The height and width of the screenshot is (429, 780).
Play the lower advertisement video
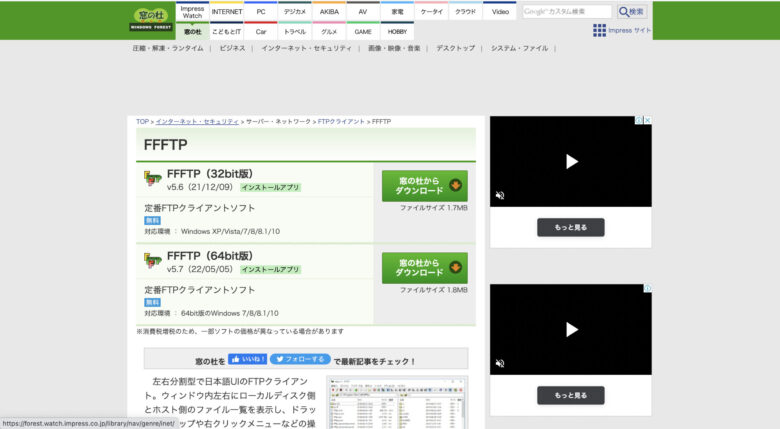coord(572,329)
